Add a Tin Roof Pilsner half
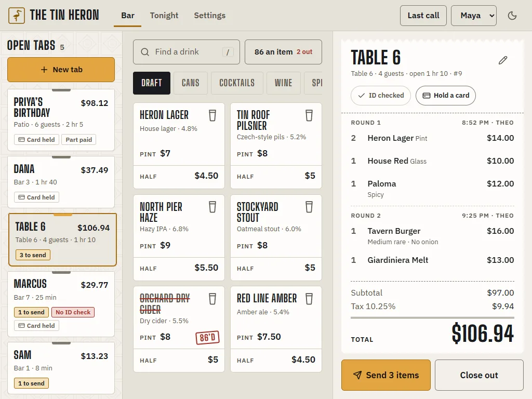Screen dimensions: 532x399 point(276,177)
